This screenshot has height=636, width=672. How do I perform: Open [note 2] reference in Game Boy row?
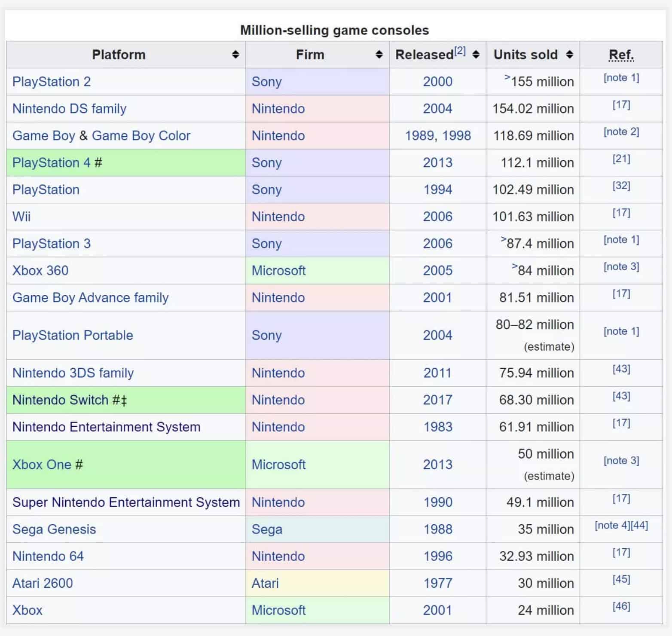pyautogui.click(x=621, y=132)
